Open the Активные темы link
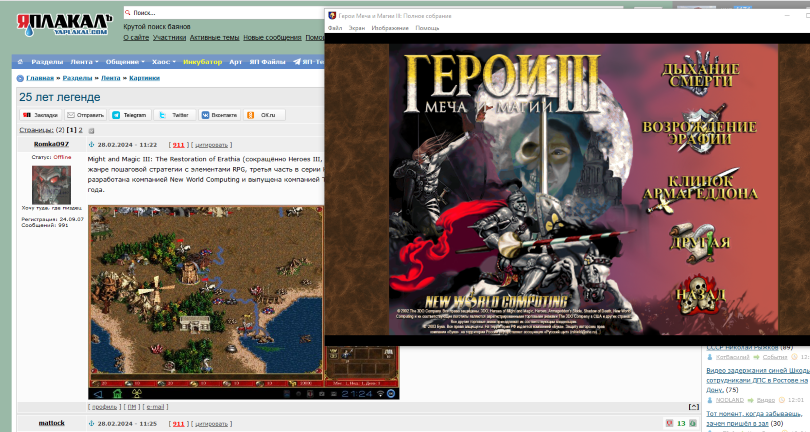This screenshot has height=432, width=810. 214,38
